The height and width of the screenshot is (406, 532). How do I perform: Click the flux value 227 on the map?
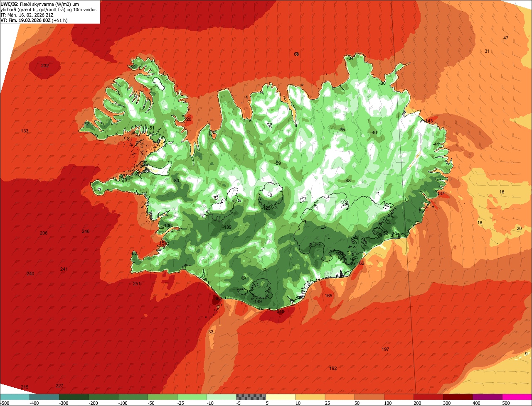pyautogui.click(x=59, y=386)
